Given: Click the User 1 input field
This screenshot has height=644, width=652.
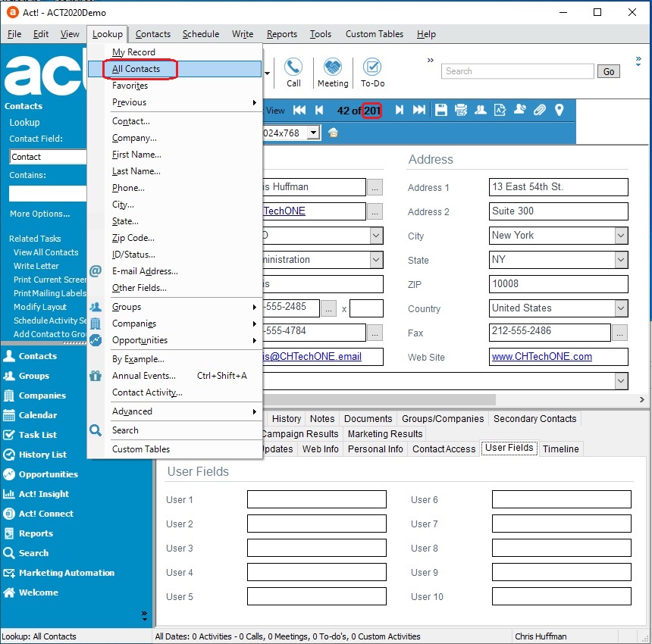Looking at the screenshot, I should click(x=316, y=499).
